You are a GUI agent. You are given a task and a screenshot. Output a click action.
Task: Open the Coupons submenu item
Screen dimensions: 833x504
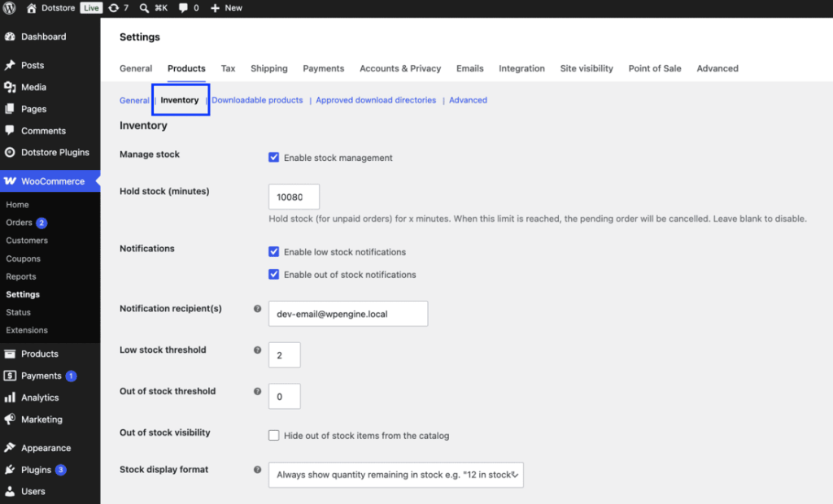coord(23,259)
